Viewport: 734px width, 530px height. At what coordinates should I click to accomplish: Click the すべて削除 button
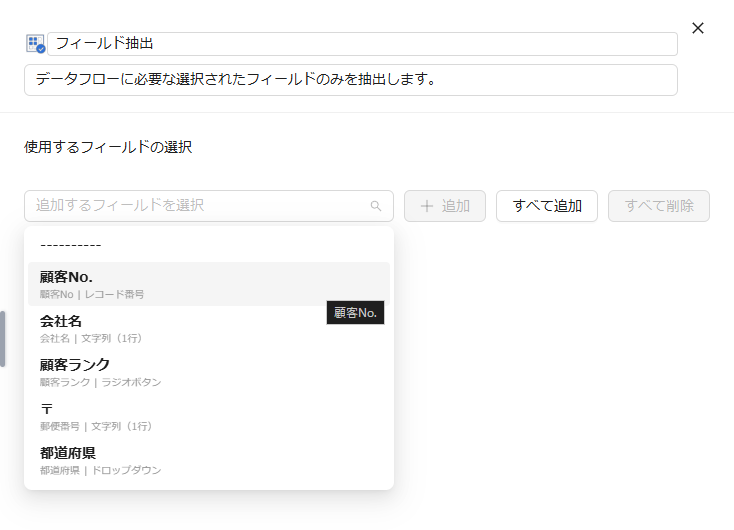(x=659, y=206)
